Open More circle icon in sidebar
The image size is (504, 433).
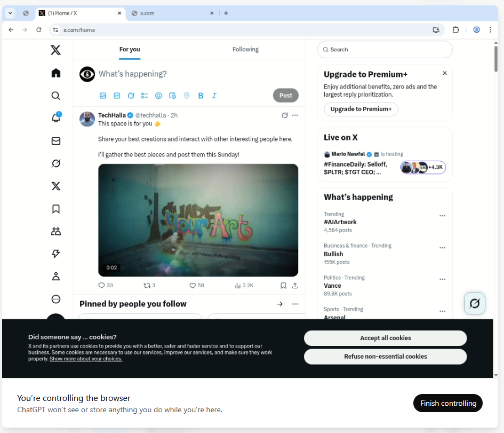pyautogui.click(x=56, y=299)
